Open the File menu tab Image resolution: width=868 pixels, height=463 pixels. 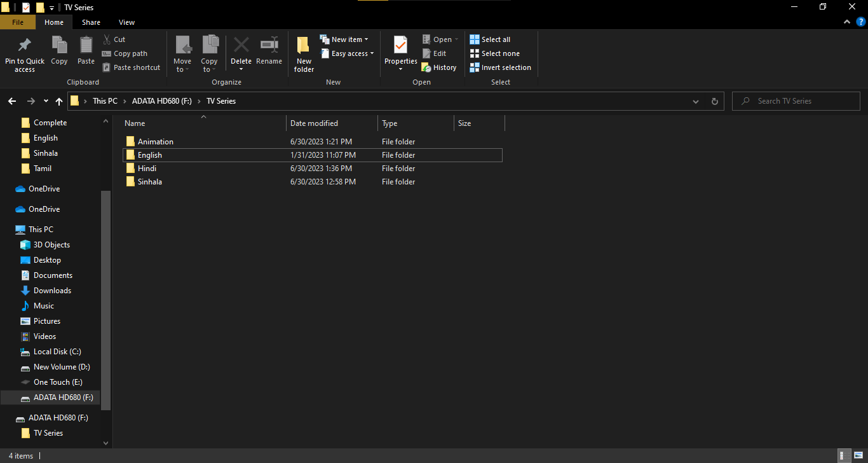pyautogui.click(x=18, y=22)
